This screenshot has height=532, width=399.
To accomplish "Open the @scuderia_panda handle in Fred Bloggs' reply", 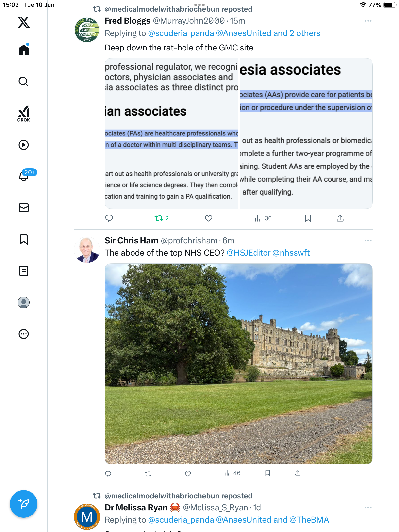I will point(181,33).
